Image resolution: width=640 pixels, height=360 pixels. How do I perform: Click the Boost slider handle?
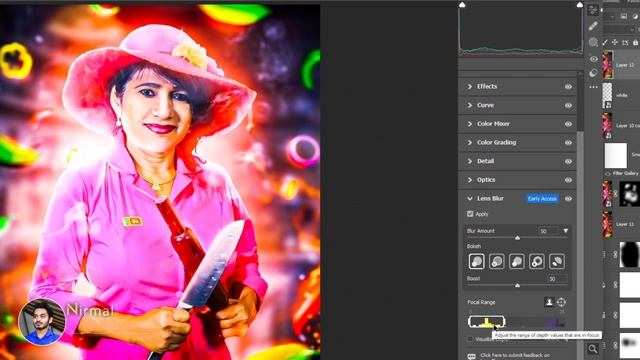pos(517,285)
